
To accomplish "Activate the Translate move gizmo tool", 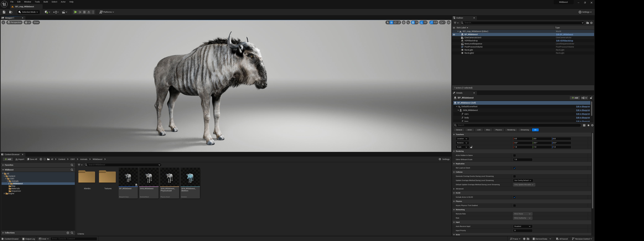I will click(x=392, y=22).
